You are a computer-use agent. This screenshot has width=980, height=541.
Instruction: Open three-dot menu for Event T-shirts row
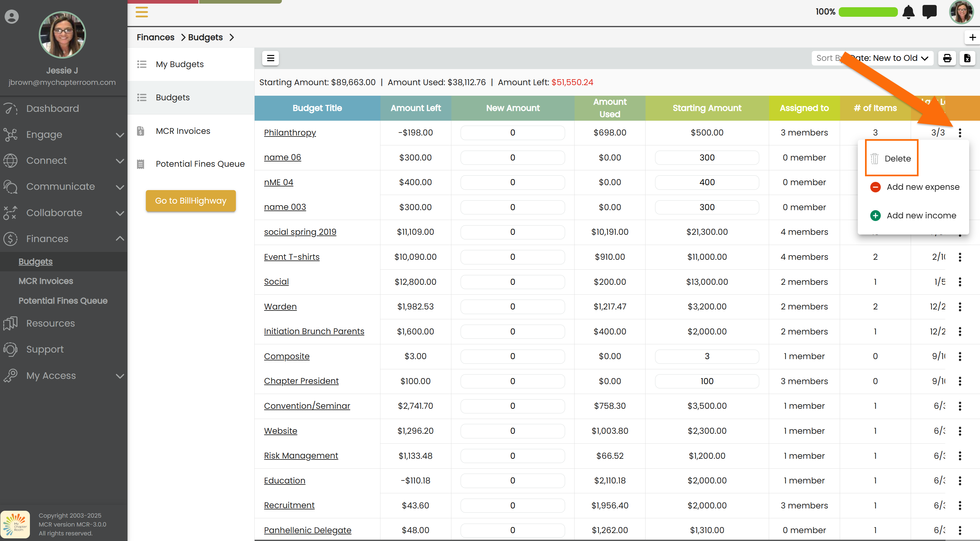pos(959,257)
